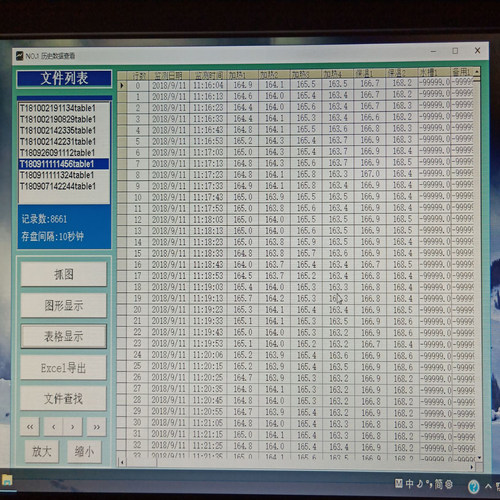Click the 加热1 column header

coord(243,75)
